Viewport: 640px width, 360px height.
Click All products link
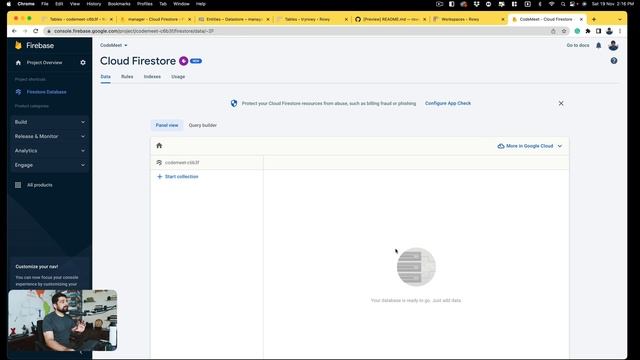(x=40, y=185)
